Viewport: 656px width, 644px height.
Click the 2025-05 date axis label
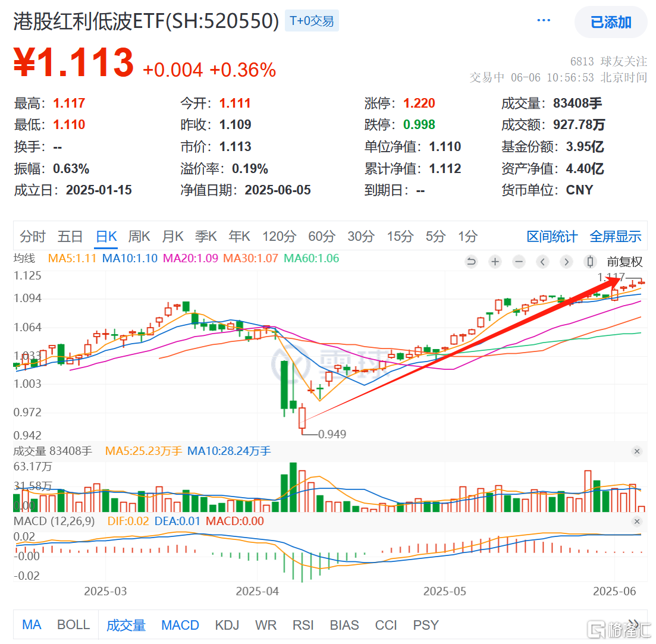445,591
